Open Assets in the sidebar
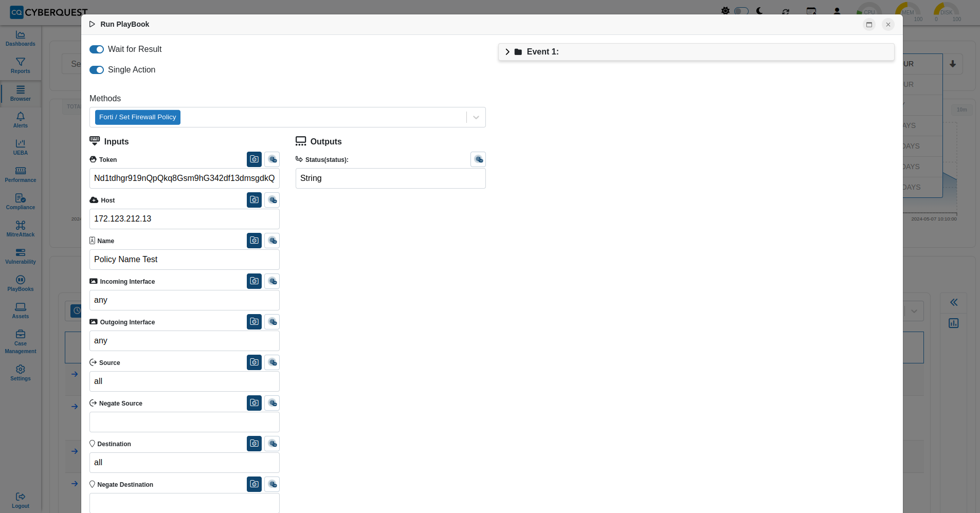Image resolution: width=980 pixels, height=513 pixels. pyautogui.click(x=21, y=311)
